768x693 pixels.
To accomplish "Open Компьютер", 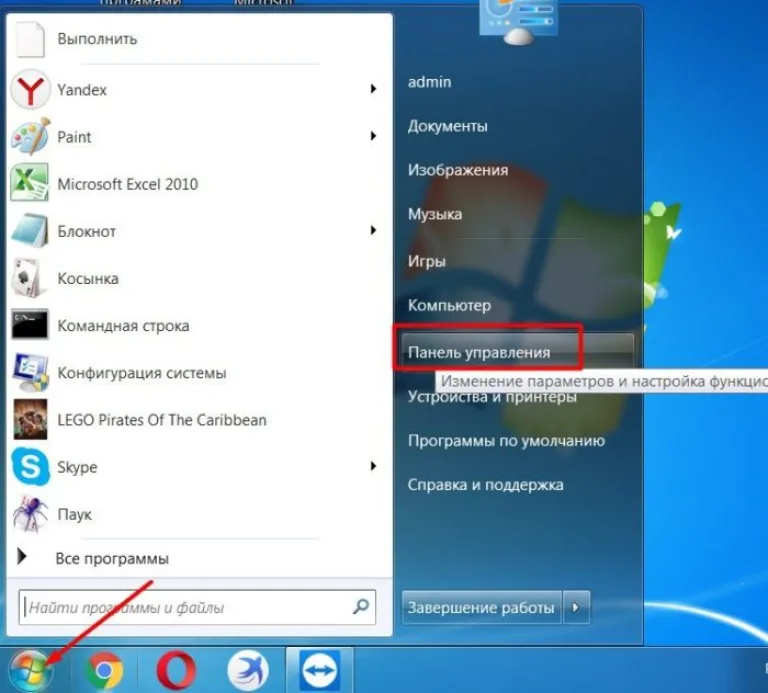I will point(449,306).
